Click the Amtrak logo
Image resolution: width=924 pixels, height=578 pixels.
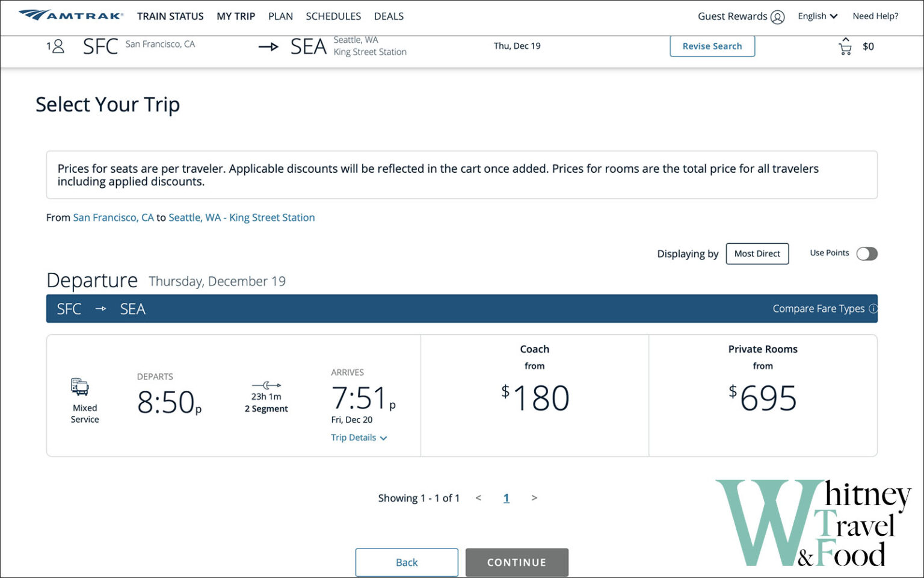tap(71, 15)
